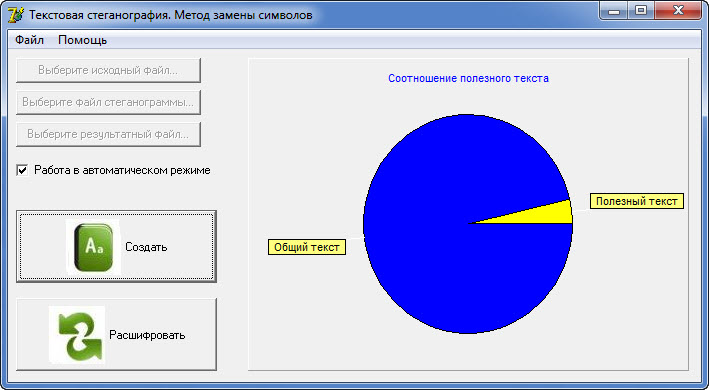
Task: Minimize the window
Action: pyautogui.click(x=614, y=11)
